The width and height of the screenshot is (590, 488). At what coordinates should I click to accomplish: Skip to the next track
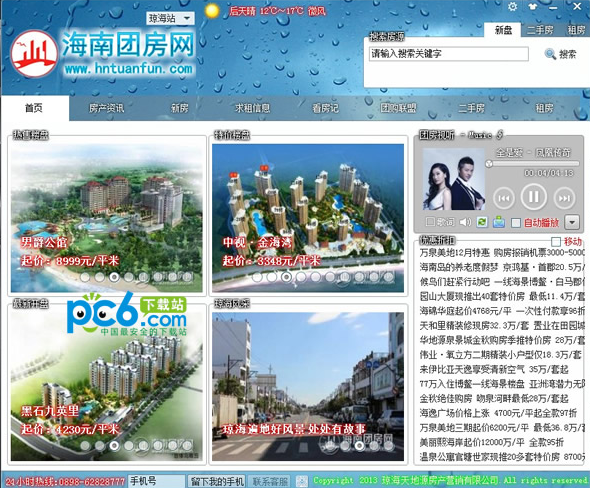tap(564, 198)
